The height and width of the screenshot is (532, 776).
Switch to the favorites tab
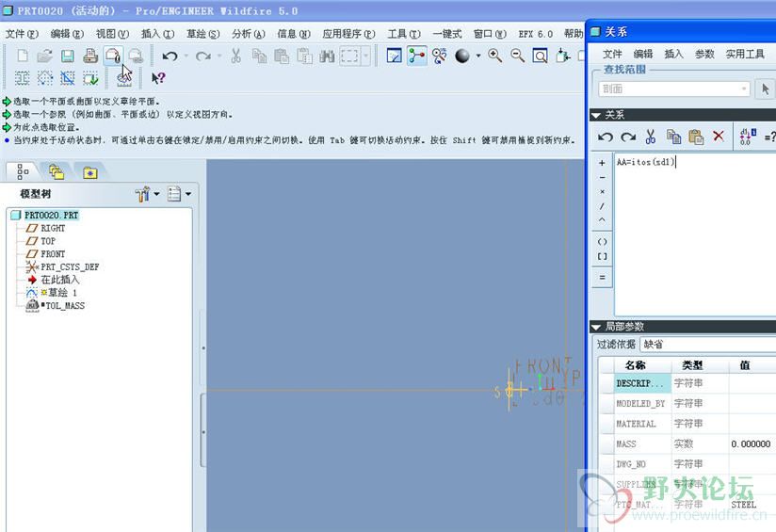point(90,172)
